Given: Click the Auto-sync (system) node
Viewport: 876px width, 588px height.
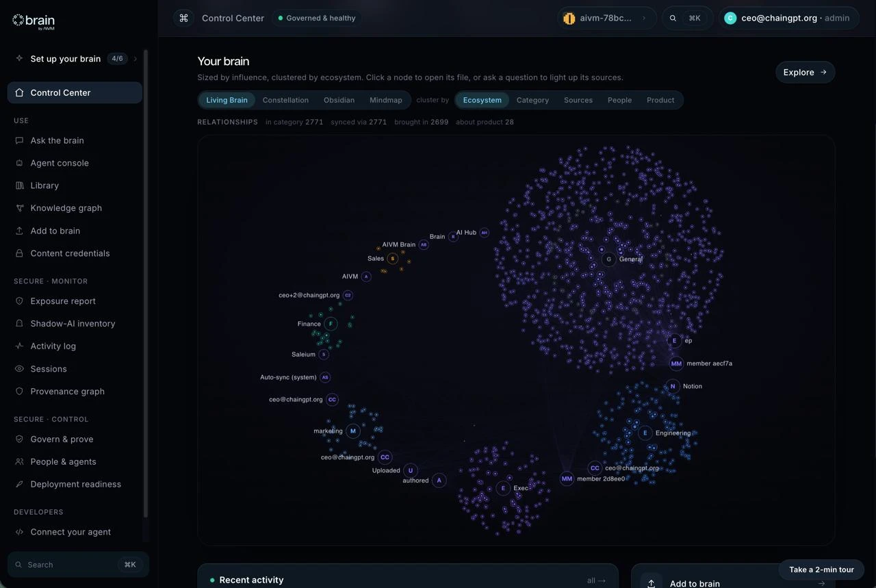Looking at the screenshot, I should click(326, 377).
